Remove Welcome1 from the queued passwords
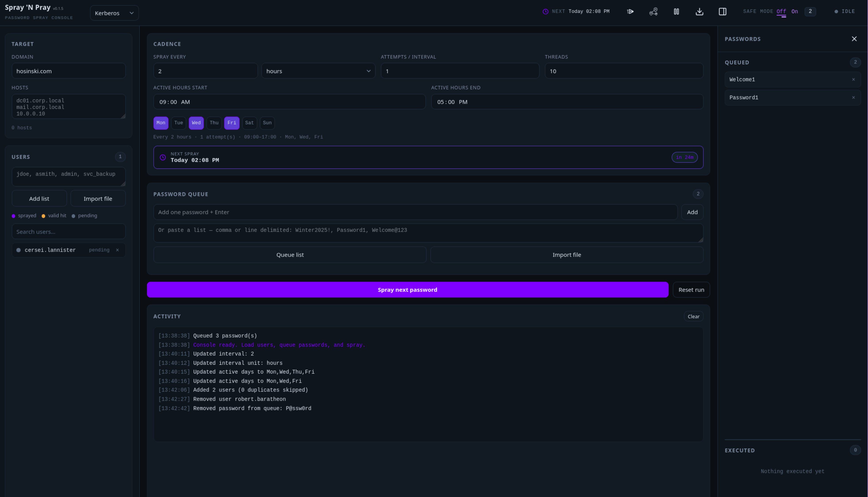Viewport: 868px width, 497px height. click(x=853, y=80)
